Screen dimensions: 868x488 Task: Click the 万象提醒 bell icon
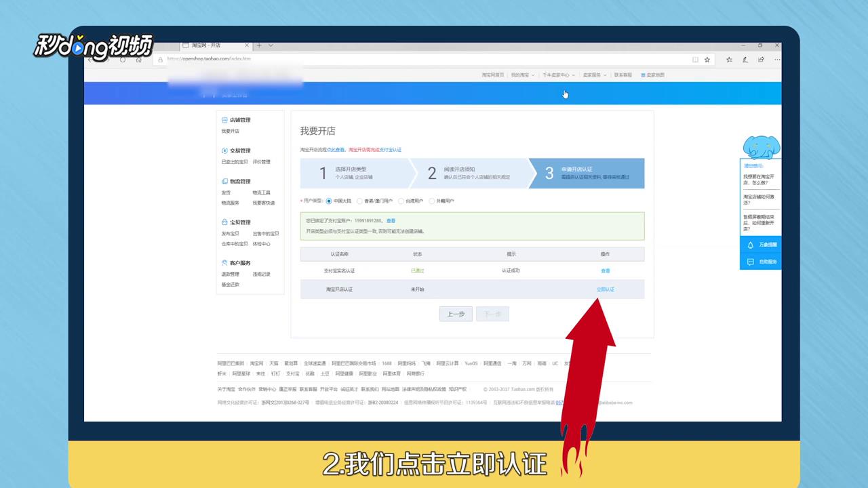pyautogui.click(x=751, y=245)
